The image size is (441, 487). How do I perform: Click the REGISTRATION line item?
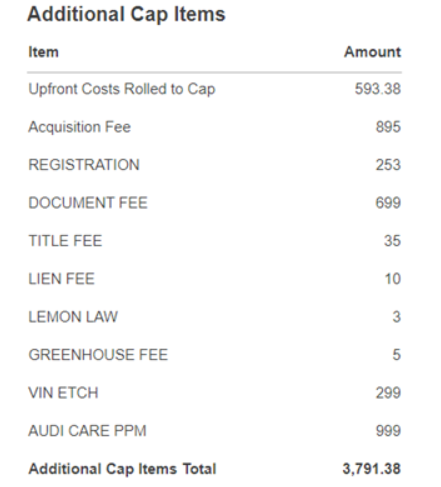[x=84, y=165]
